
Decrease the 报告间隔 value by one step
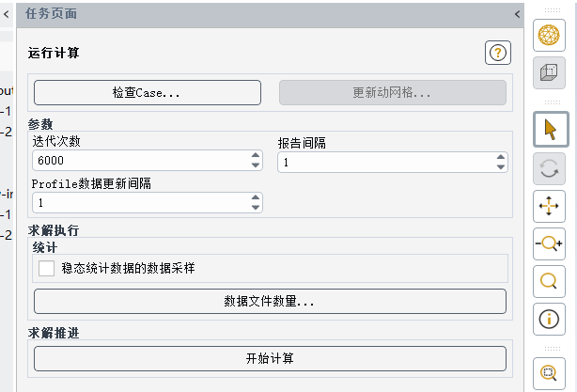click(x=501, y=167)
